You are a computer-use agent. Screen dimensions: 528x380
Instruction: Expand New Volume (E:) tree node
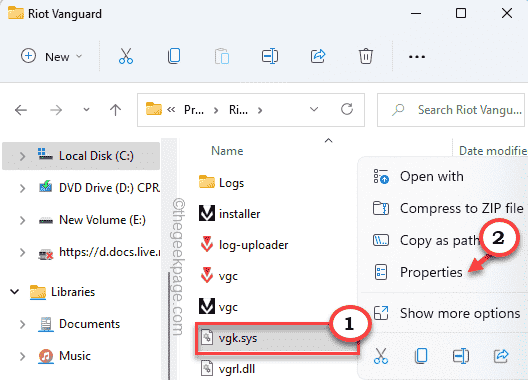(x=22, y=220)
